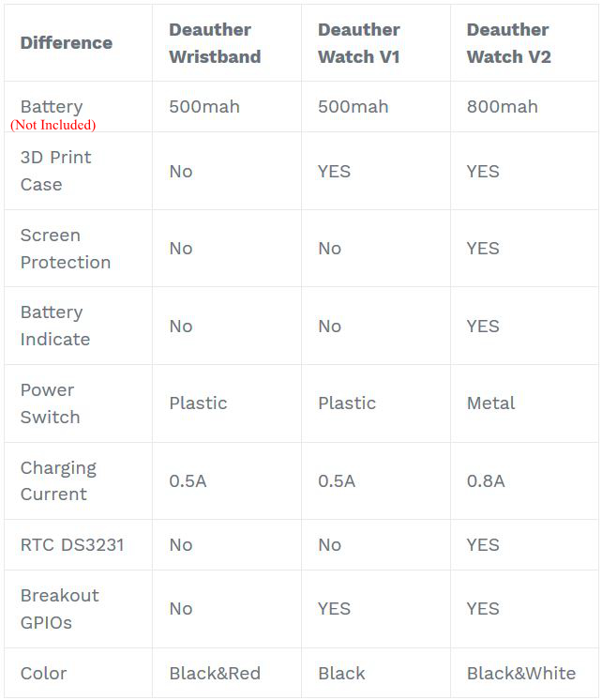
Task: Select the "800mah" battery value
Action: (x=503, y=107)
